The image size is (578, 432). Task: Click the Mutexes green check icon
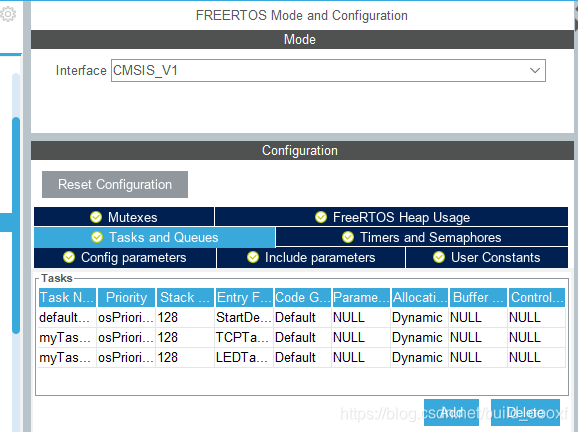96,217
